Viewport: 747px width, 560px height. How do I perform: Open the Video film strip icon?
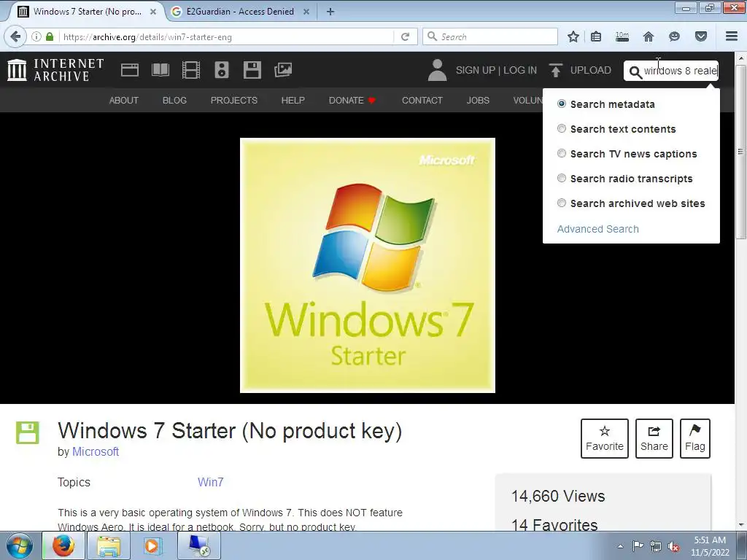[x=191, y=70]
